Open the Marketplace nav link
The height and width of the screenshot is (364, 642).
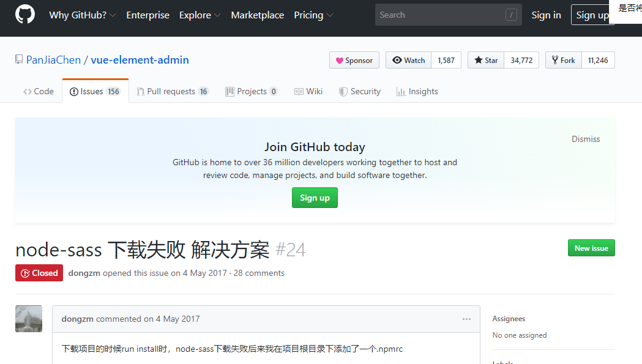[x=258, y=15]
